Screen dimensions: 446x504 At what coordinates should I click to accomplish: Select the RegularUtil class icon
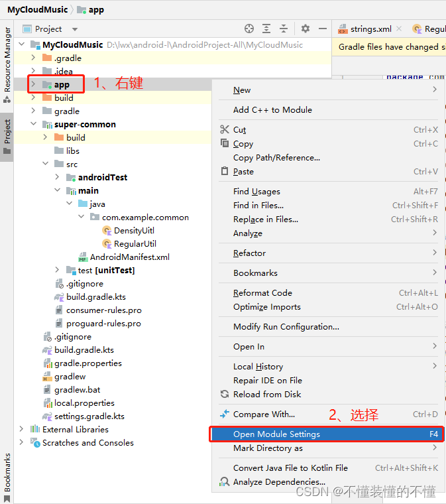pyautogui.click(x=107, y=243)
